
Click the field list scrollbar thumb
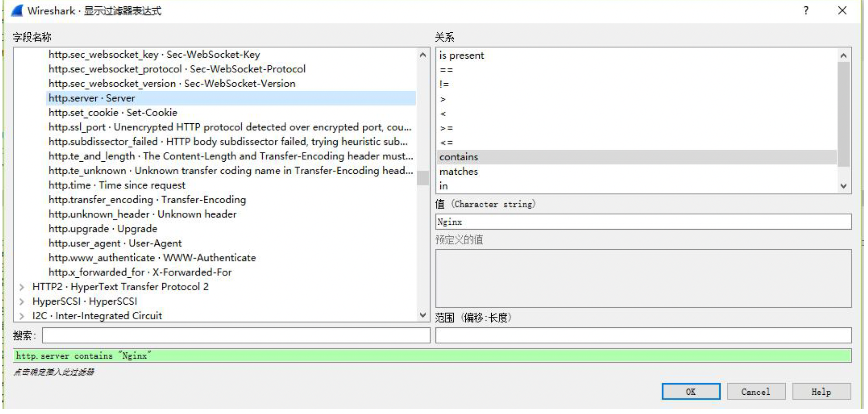[x=423, y=178]
